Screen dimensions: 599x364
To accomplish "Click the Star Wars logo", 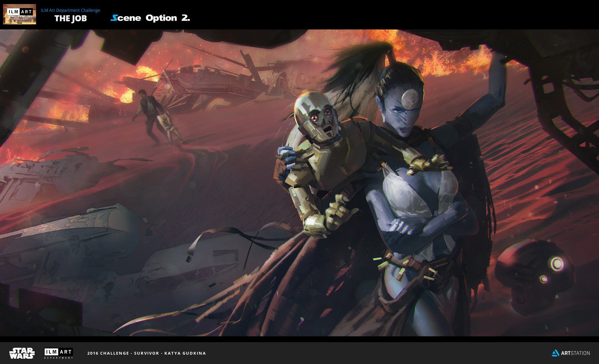I will click(22, 353).
